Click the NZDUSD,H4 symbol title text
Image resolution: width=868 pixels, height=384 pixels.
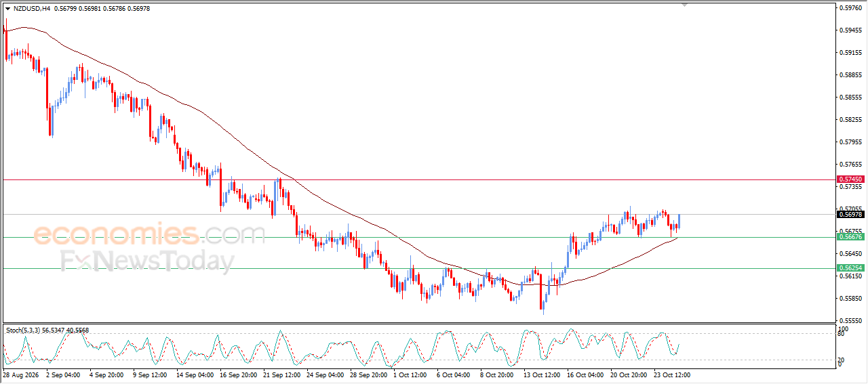point(32,9)
